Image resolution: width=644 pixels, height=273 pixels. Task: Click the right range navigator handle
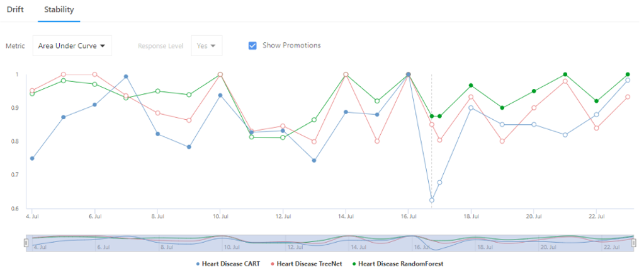tap(634, 243)
